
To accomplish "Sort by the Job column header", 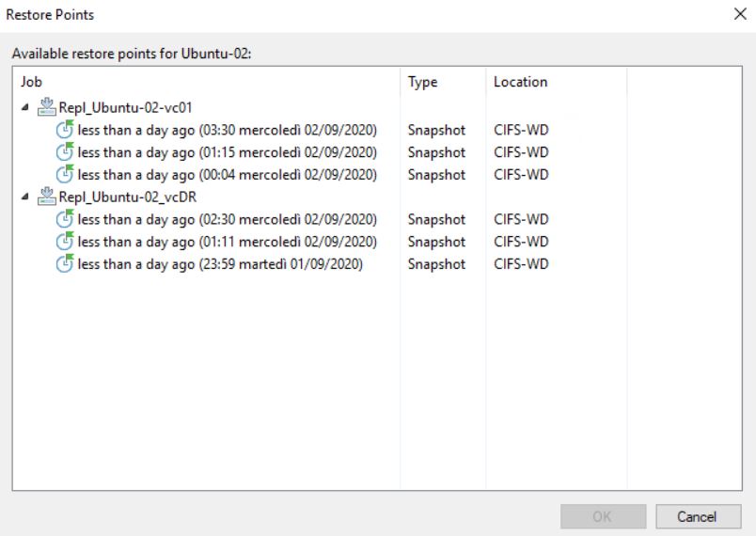I will 206,82.
